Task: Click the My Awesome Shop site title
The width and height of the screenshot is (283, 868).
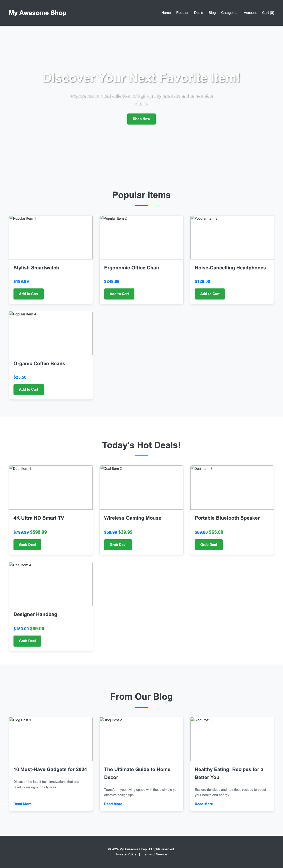Action: coord(38,13)
